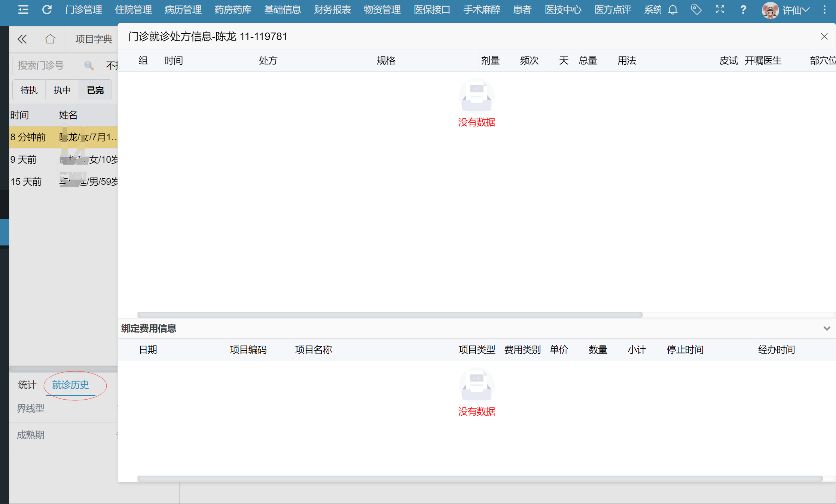The height and width of the screenshot is (504, 836).
Task: Click horizontal scrollbar of prescription table
Action: click(x=390, y=315)
